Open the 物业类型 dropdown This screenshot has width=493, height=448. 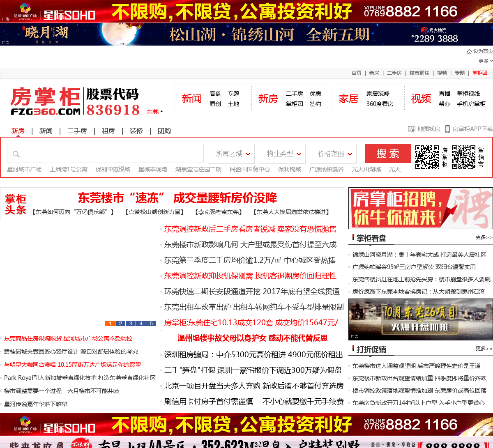(x=282, y=154)
